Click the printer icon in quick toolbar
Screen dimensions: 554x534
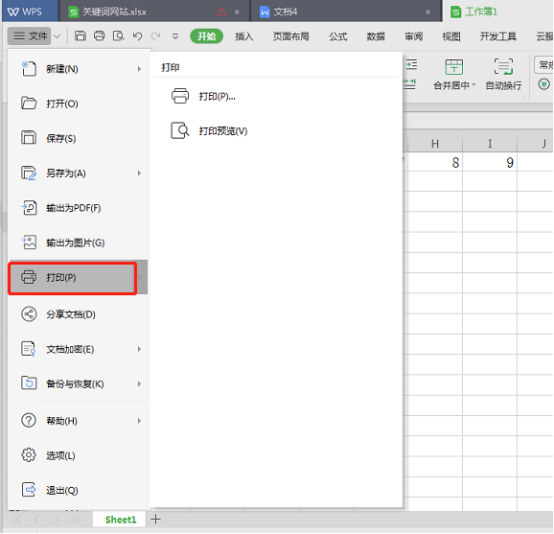(99, 36)
